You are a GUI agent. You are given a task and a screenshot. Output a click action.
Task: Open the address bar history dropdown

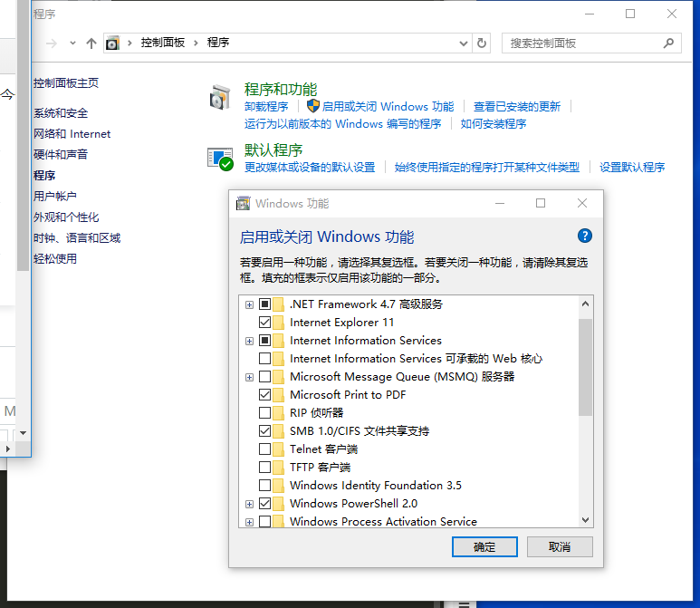[x=464, y=43]
